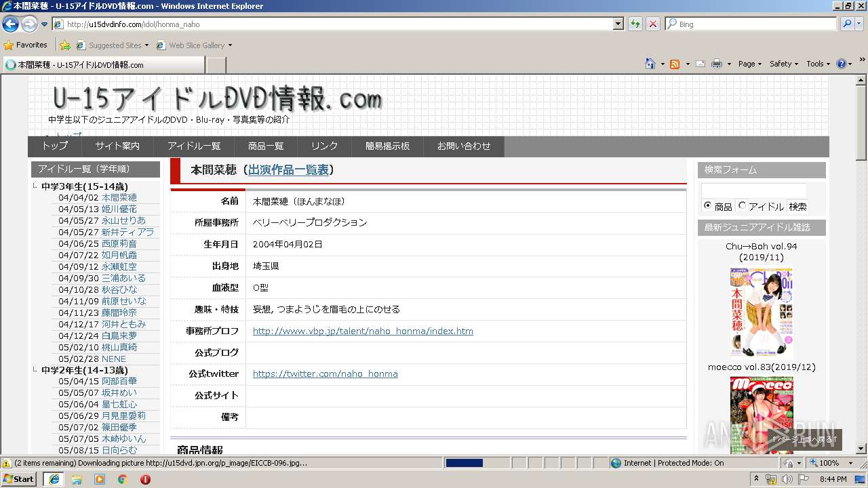The image size is (868, 488).
Task: Open Windows Explorer from the taskbar
Action: click(77, 479)
